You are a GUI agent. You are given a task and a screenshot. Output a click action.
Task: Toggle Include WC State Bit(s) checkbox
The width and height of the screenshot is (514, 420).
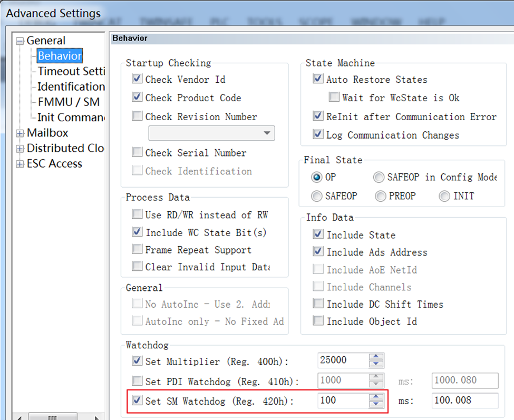(x=137, y=232)
